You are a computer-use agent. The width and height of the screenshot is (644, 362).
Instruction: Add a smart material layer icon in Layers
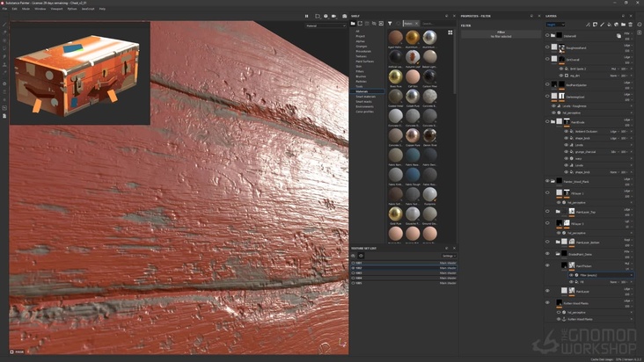pyautogui.click(x=616, y=25)
